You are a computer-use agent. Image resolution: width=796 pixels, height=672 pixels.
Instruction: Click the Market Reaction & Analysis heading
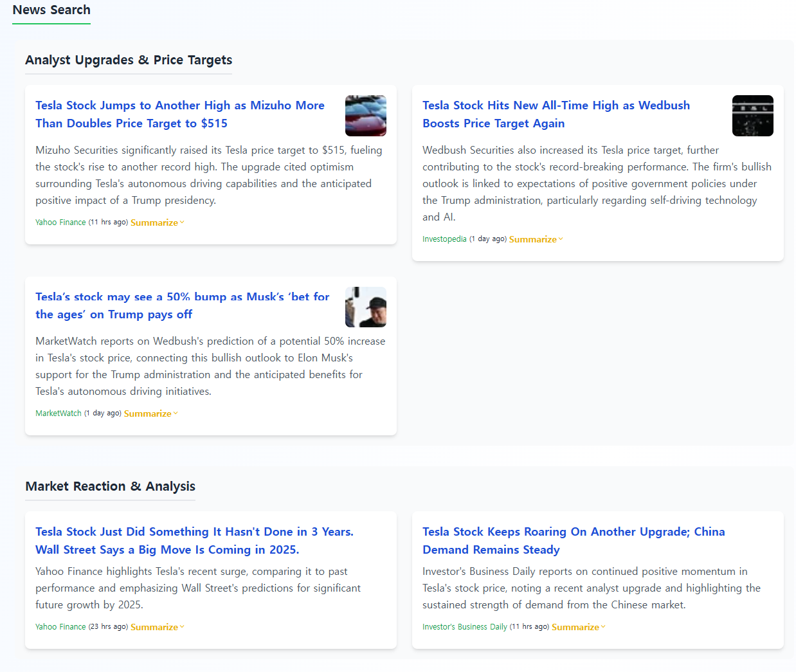point(110,486)
